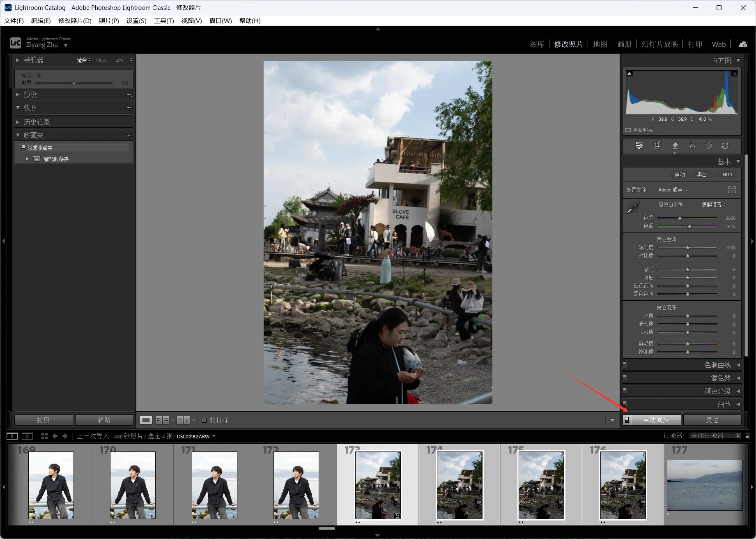Click the White Balance eyedropper tool
756x539 pixels.
[x=633, y=207]
